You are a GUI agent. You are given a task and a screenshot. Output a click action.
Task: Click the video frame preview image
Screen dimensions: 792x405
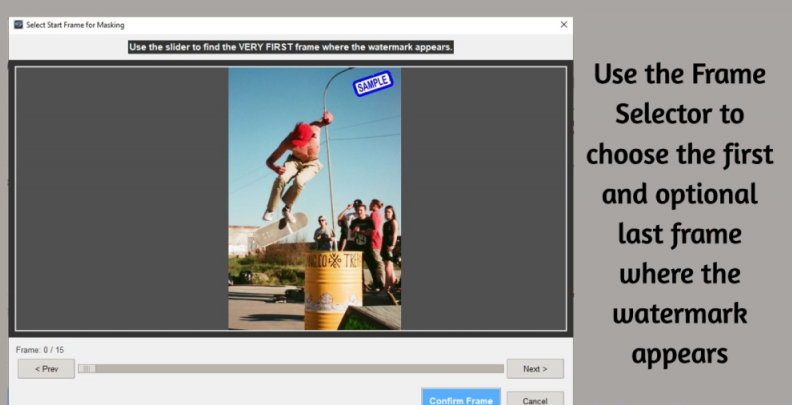point(314,198)
